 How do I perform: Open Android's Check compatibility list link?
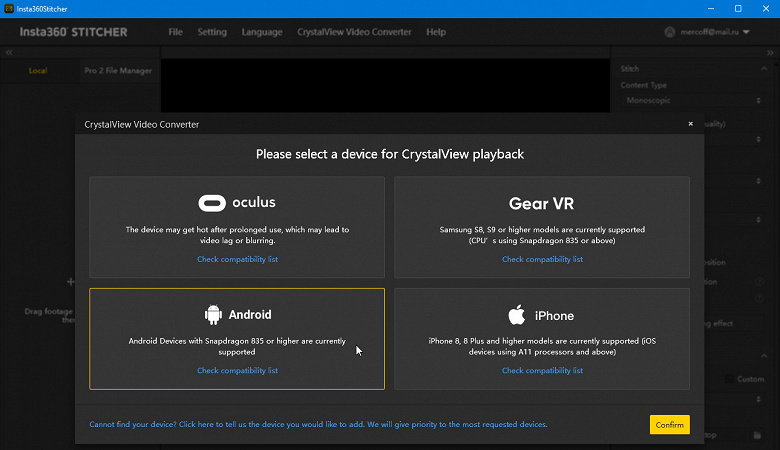pos(237,371)
